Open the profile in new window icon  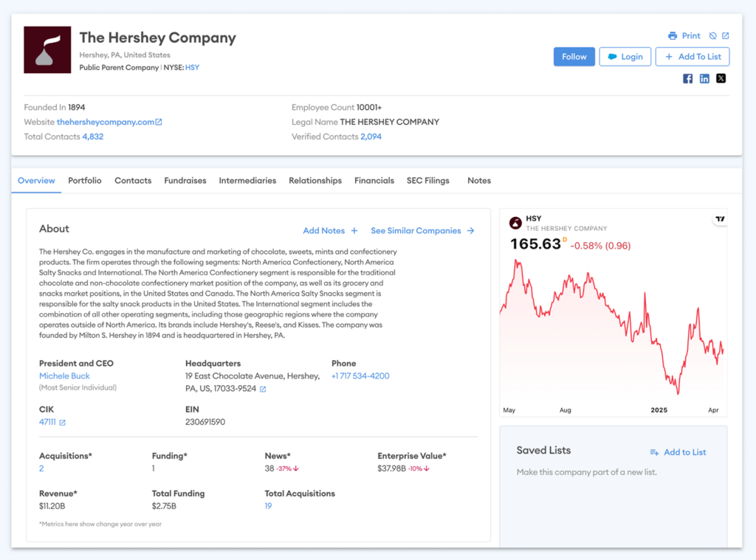point(726,35)
